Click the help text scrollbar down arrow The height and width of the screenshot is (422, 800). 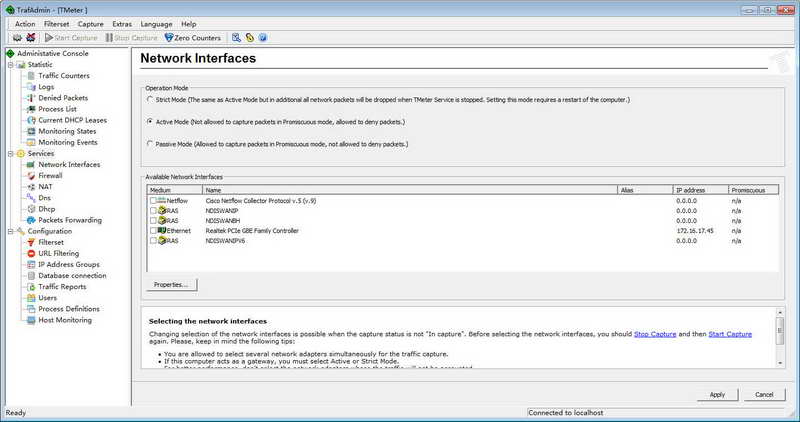click(780, 363)
